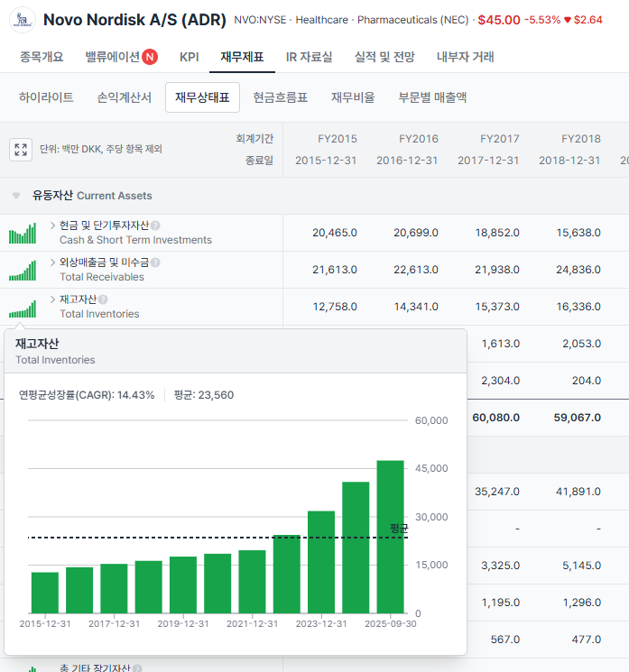Switch to the KPI tab
The height and width of the screenshot is (672, 629).
[190, 57]
